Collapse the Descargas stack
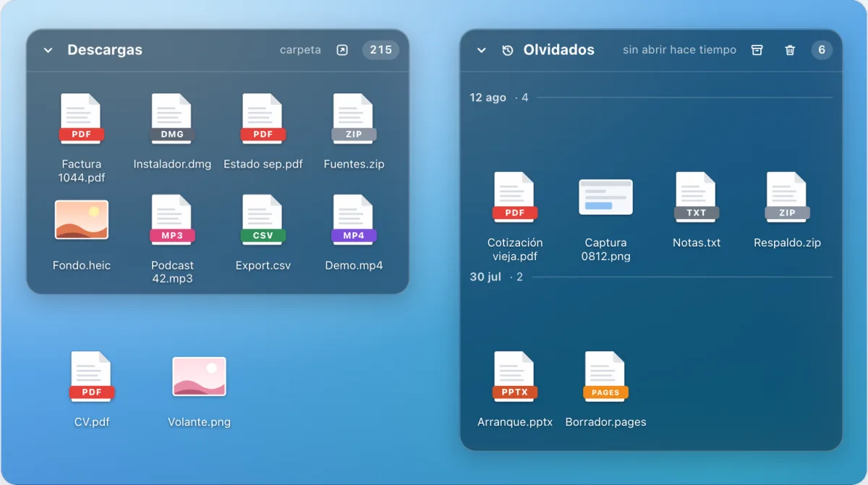Screen dimensions: 868x485 coord(48,51)
